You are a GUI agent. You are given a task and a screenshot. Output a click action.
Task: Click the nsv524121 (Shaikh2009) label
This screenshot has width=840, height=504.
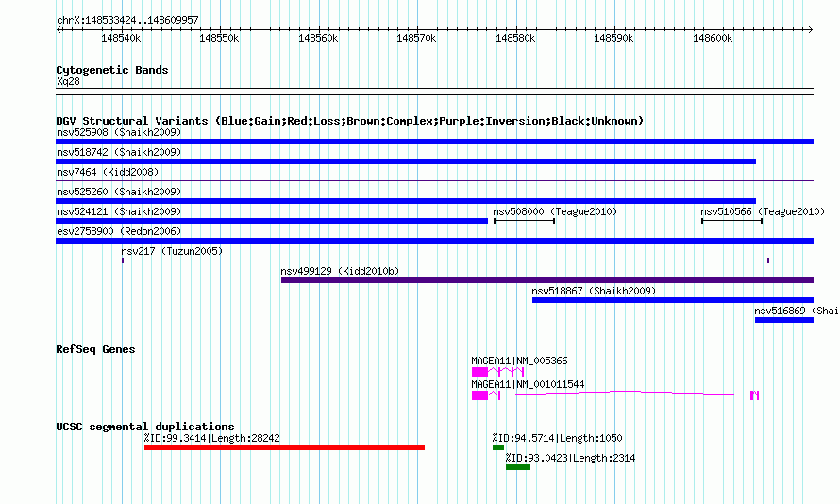tap(119, 211)
